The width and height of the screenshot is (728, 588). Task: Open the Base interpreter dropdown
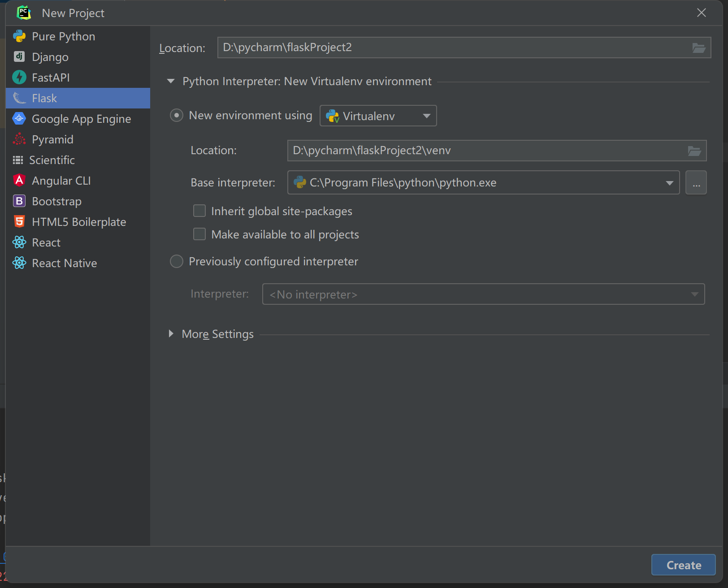tap(483, 182)
